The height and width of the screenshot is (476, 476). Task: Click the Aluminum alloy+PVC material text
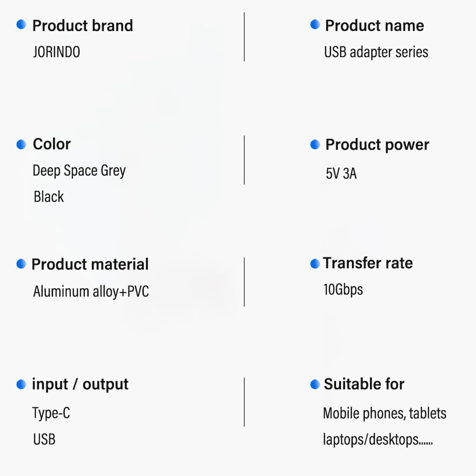[91, 291]
